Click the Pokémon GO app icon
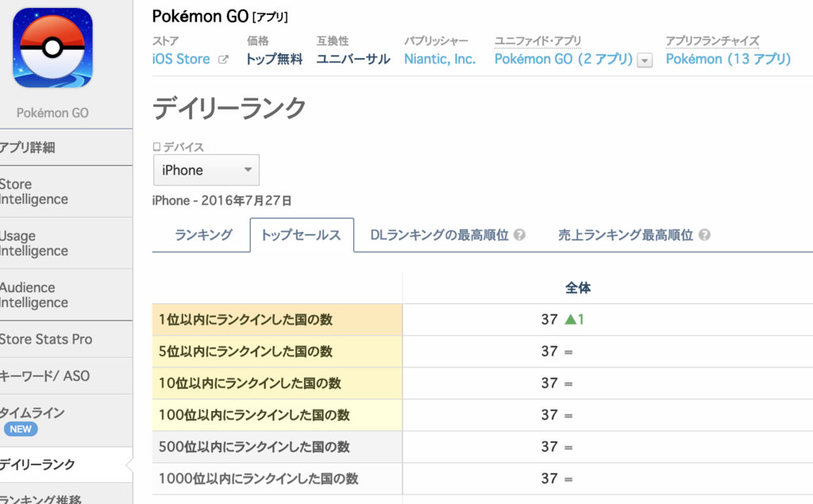Screen dimensions: 813x504 (52, 48)
